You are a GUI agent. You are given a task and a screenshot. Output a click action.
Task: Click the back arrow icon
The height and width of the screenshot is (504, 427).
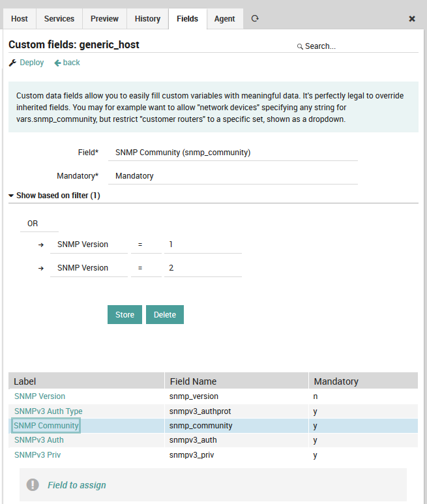[x=57, y=63]
